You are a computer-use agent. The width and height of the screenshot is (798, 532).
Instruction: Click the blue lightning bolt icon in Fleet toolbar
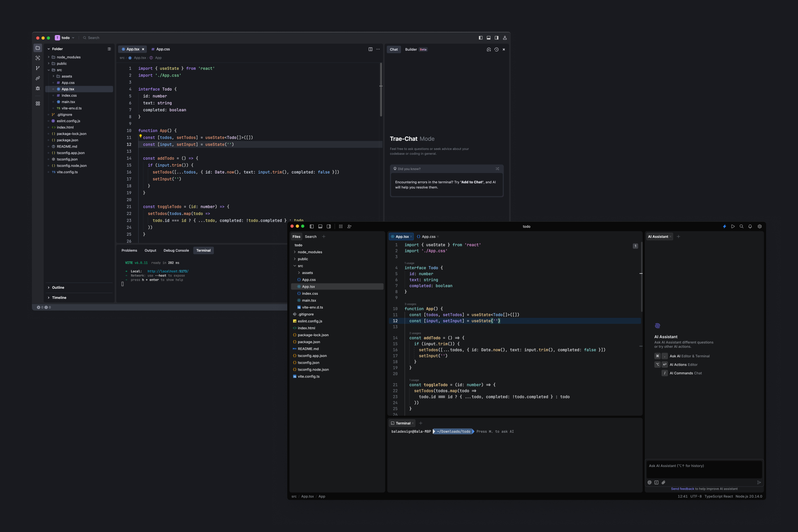pyautogui.click(x=725, y=227)
